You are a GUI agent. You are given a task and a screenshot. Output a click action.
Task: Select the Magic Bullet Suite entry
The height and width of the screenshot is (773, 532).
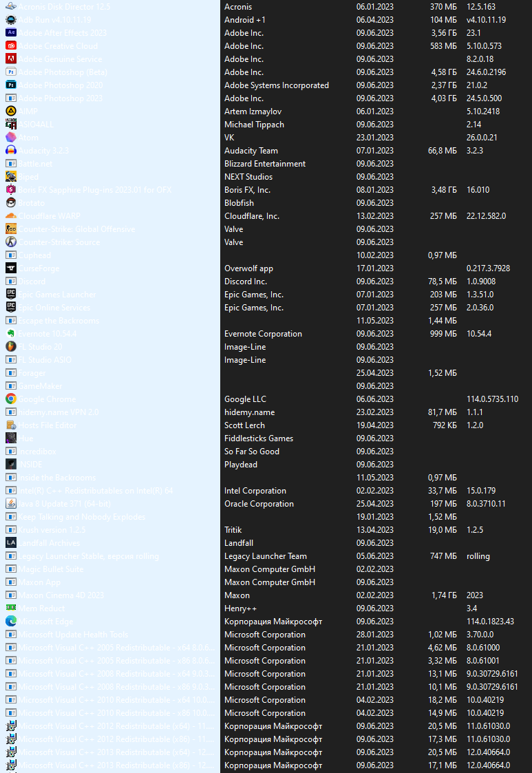click(51, 569)
